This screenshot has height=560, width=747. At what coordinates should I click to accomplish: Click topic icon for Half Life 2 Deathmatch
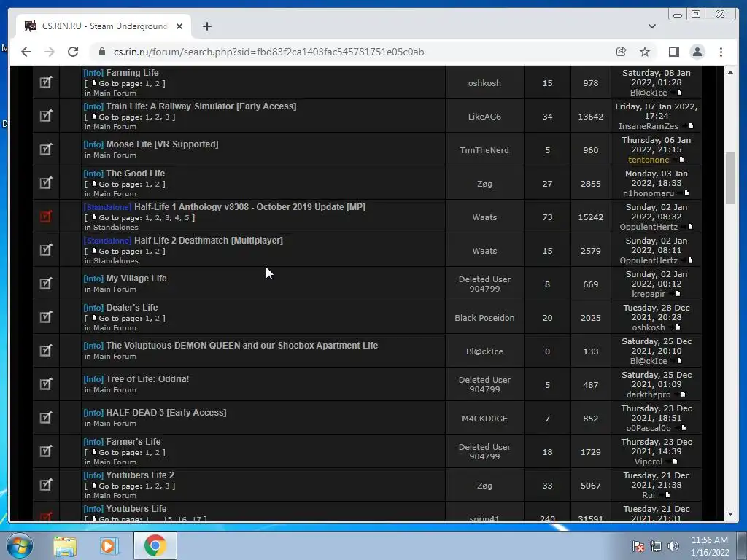45,250
